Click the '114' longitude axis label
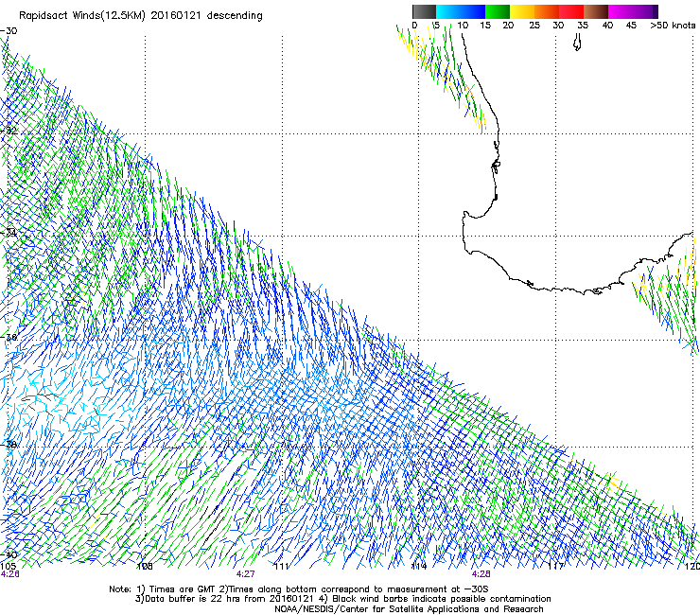 418,567
